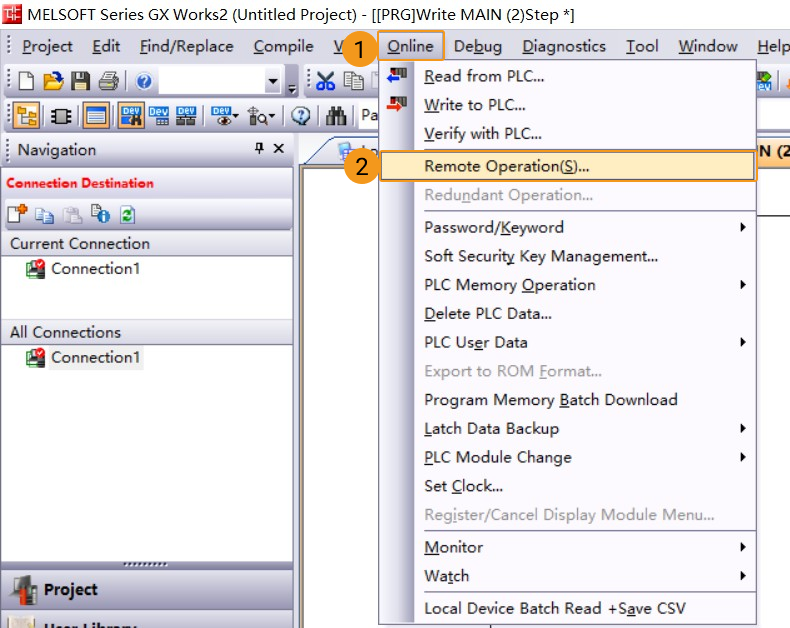
Task: Click the Cut scissors icon
Action: point(325,81)
